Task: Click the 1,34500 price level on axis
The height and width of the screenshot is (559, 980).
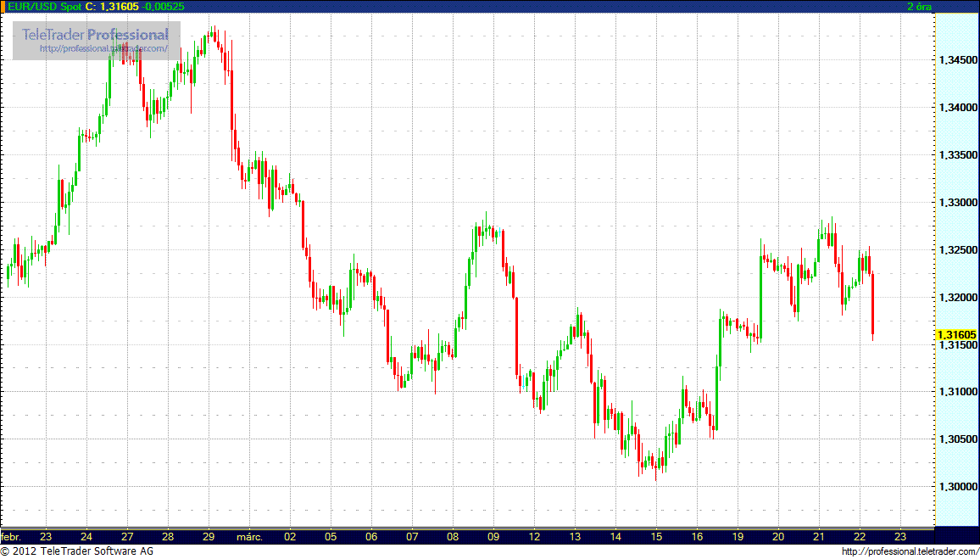Action: pos(956,60)
